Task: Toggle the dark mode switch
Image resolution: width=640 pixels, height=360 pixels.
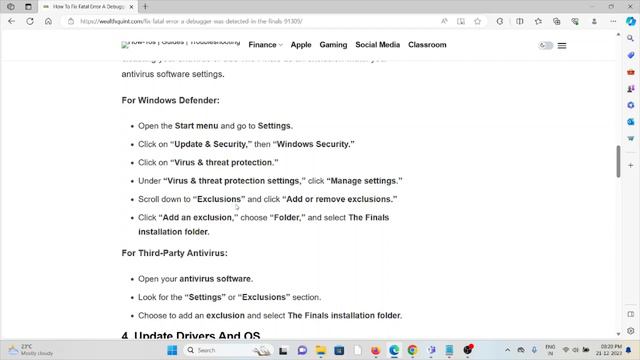Action: point(546,45)
